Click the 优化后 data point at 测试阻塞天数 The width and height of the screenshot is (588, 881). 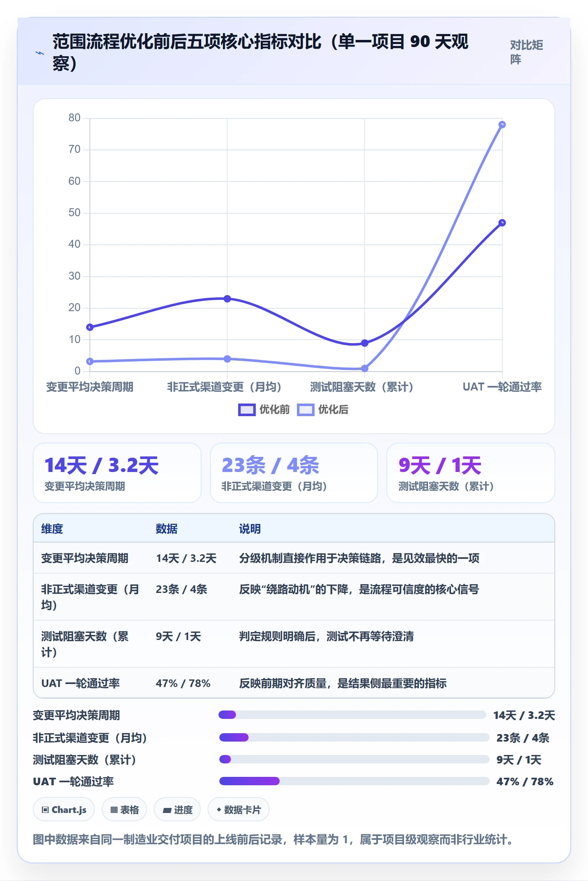(365, 368)
